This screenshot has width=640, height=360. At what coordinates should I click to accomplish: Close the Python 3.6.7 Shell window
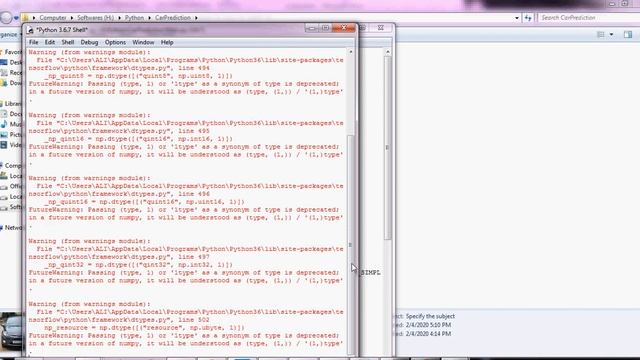(x=344, y=28)
